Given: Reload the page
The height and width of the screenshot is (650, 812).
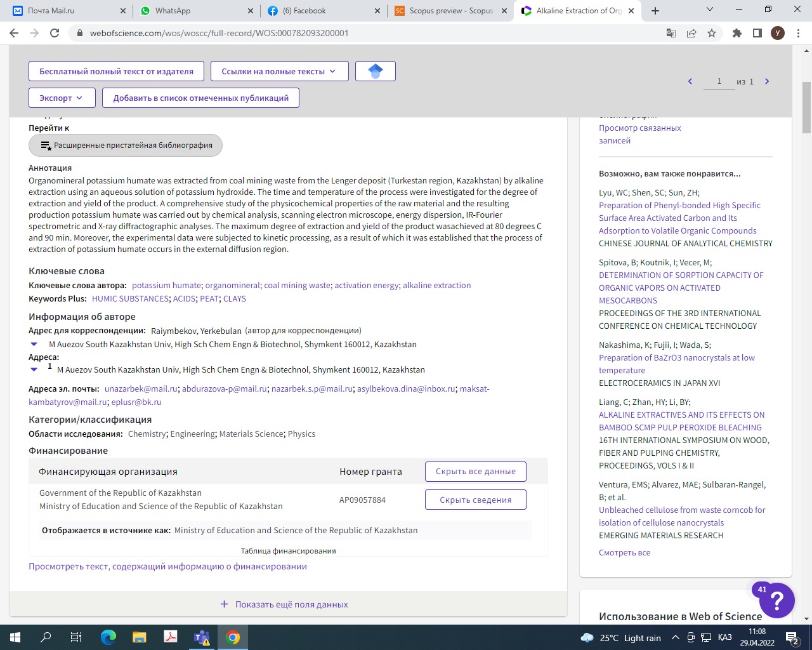Looking at the screenshot, I should click(55, 33).
